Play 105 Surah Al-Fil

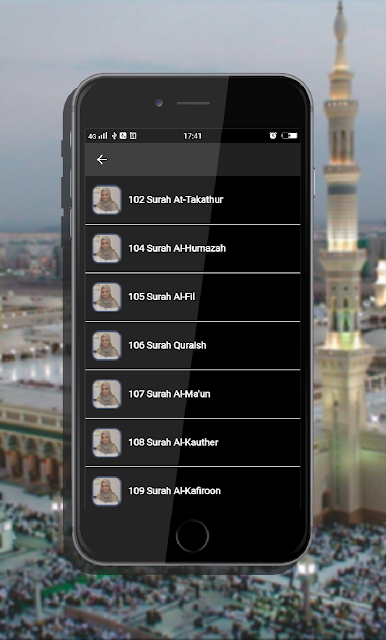(x=193, y=297)
